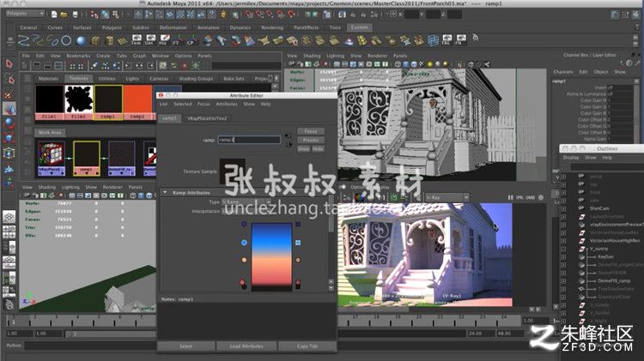Viewport: 644px width, 361px height.
Task: Click the Copy Tab button
Action: tap(307, 346)
